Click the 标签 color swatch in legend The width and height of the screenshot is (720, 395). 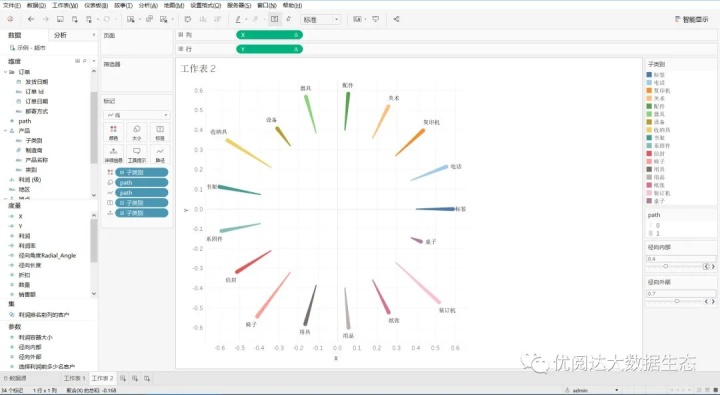click(x=649, y=75)
